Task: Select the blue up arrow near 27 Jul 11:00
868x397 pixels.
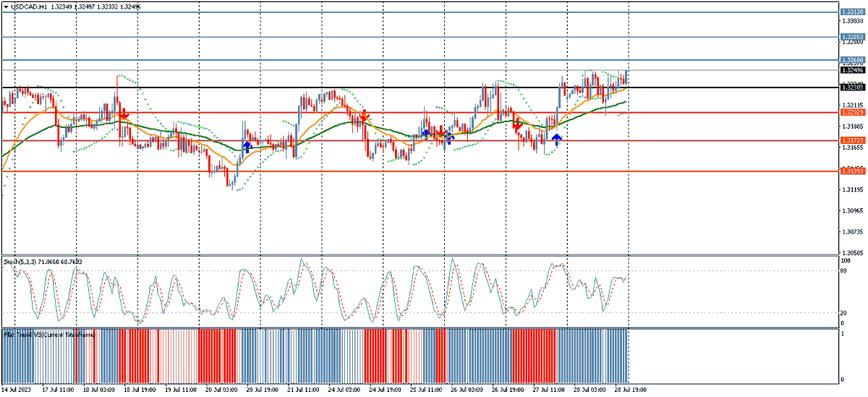Action: pyautogui.click(x=556, y=140)
